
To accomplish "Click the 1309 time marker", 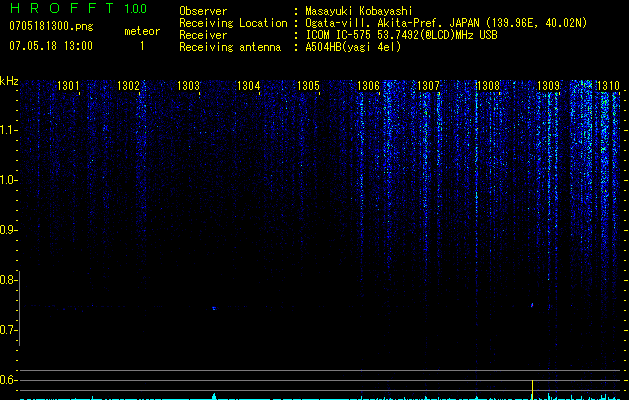I will [x=548, y=85].
